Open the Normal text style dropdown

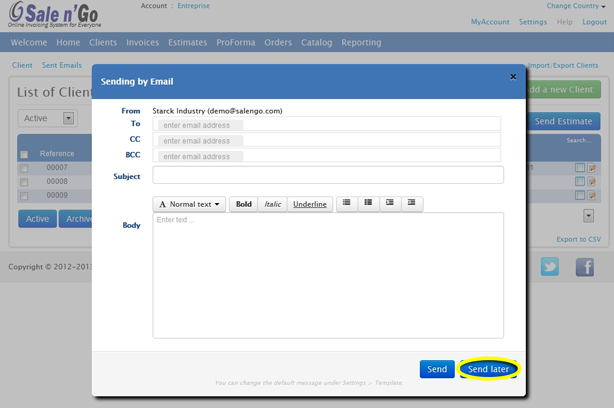click(189, 204)
